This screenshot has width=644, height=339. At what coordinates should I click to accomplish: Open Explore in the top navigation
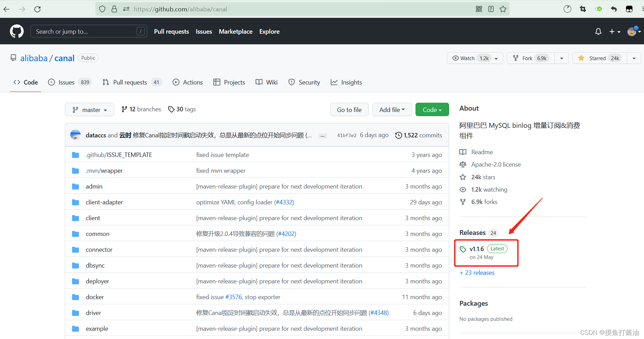[269, 32]
